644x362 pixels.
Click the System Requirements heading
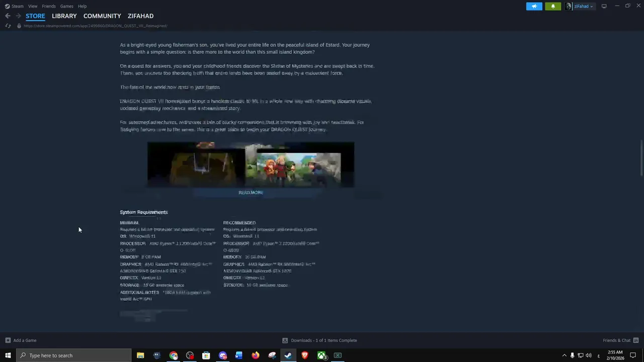(x=144, y=212)
